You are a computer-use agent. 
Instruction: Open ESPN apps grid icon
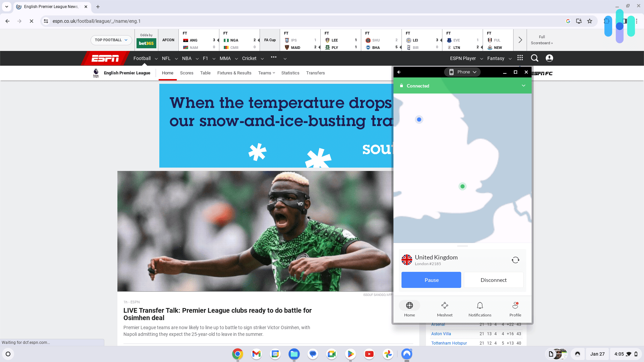520,58
